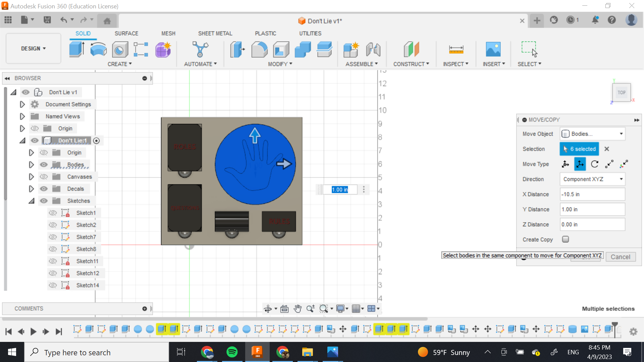This screenshot has width=644, height=362.
Task: Select the Rotate move type icon
Action: coord(595,164)
